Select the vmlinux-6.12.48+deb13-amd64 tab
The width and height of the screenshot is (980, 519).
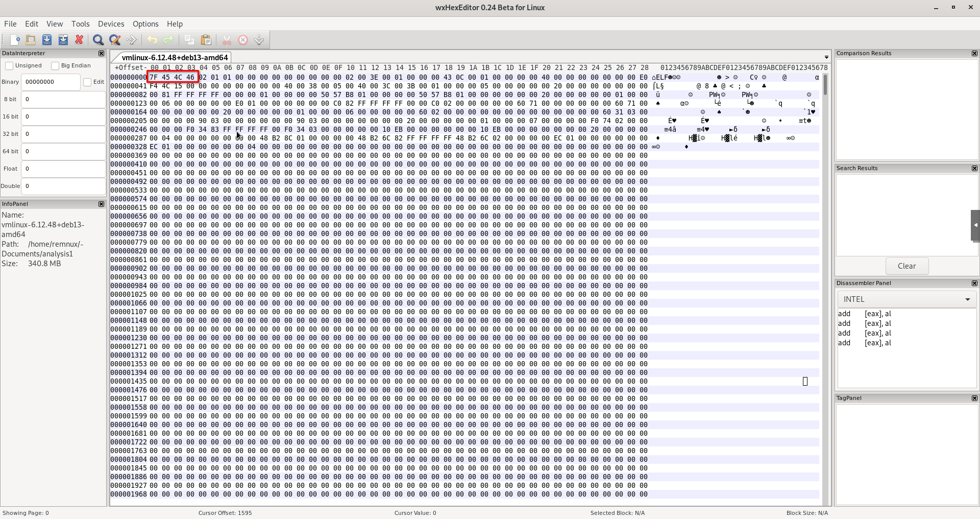pyautogui.click(x=175, y=58)
